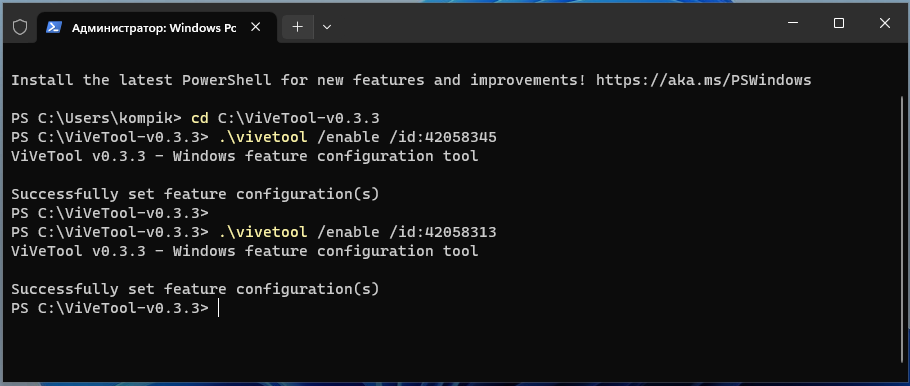Viewport: 910px width, 386px height.
Task: Minimize the Terminal window
Action: pos(793,23)
